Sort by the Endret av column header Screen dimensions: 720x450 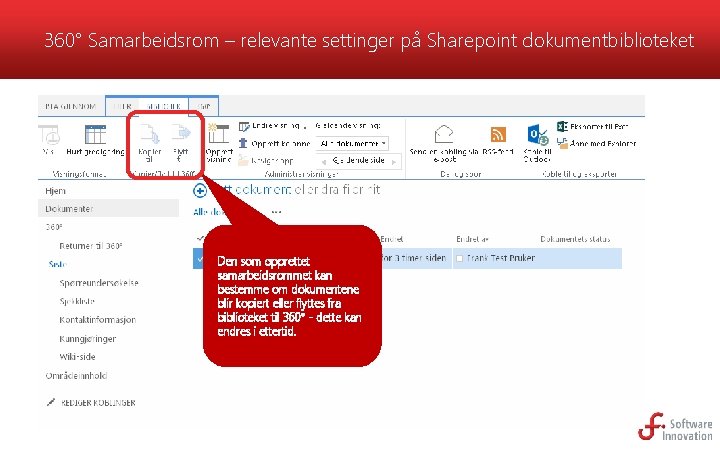point(472,239)
